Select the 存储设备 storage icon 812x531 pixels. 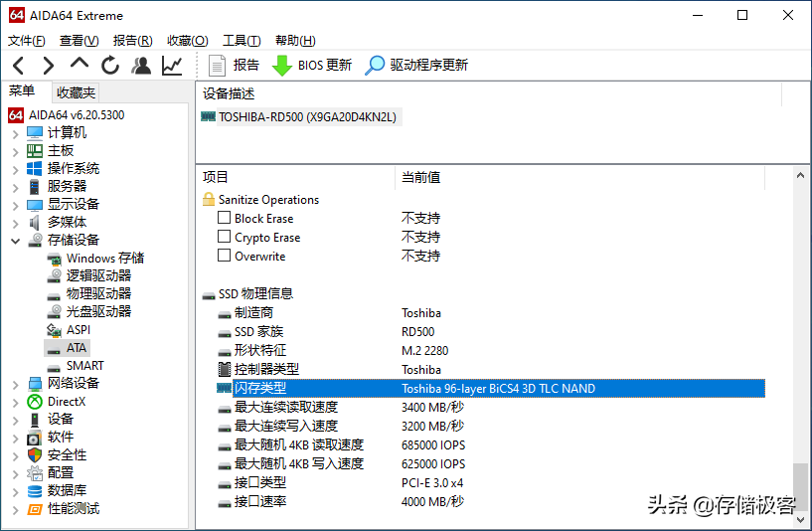(x=35, y=240)
